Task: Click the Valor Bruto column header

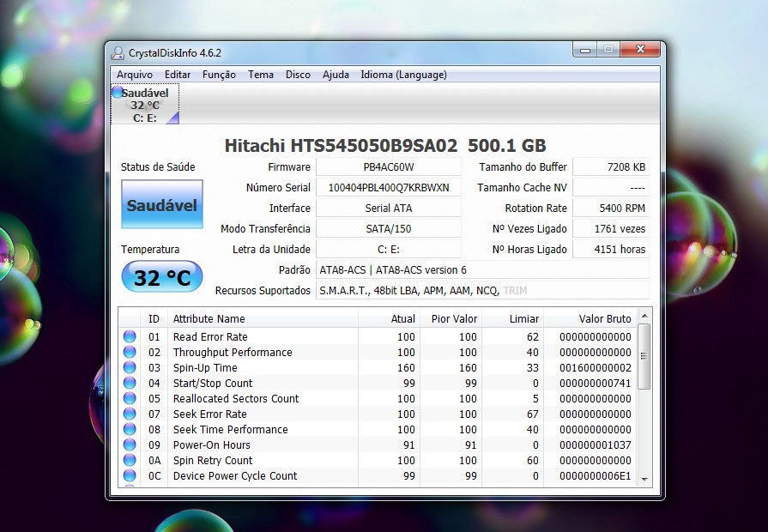Action: (590, 318)
